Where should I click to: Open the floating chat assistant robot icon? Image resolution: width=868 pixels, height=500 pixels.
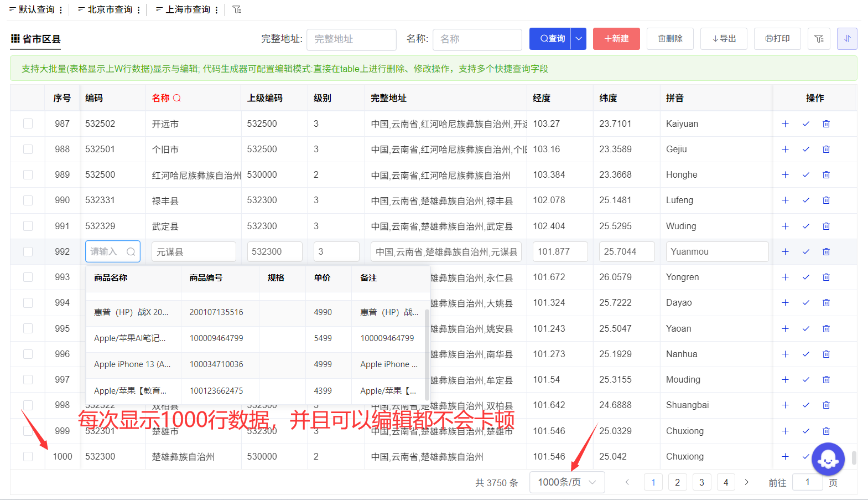(x=828, y=459)
